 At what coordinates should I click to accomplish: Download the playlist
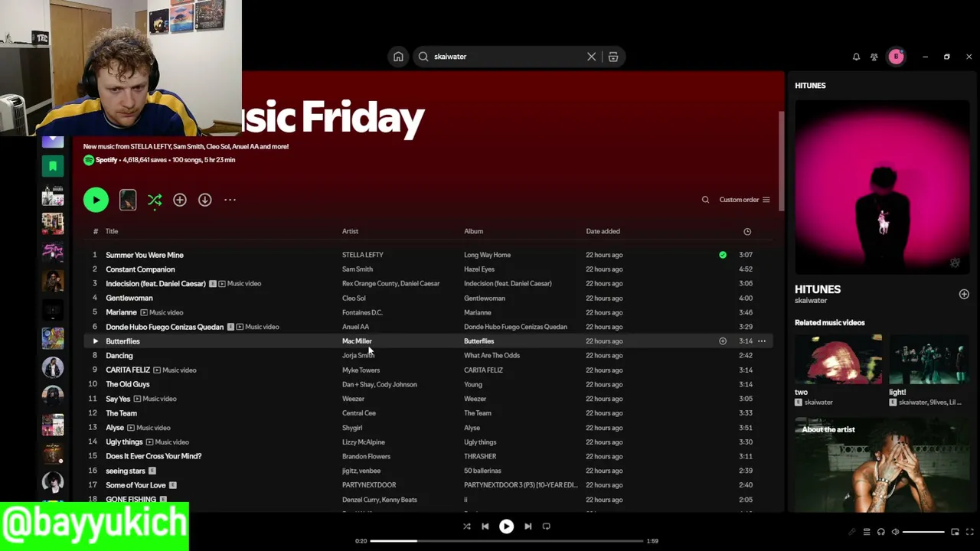click(205, 200)
